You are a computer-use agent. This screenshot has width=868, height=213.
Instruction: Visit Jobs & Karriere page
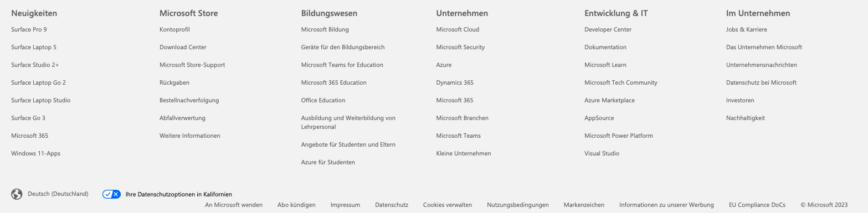[747, 29]
